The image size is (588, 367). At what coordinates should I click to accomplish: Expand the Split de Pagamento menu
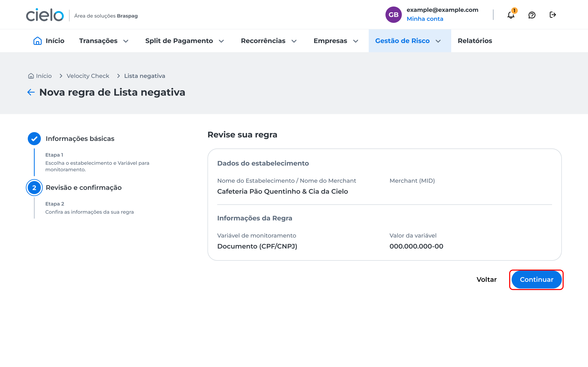pyautogui.click(x=184, y=41)
